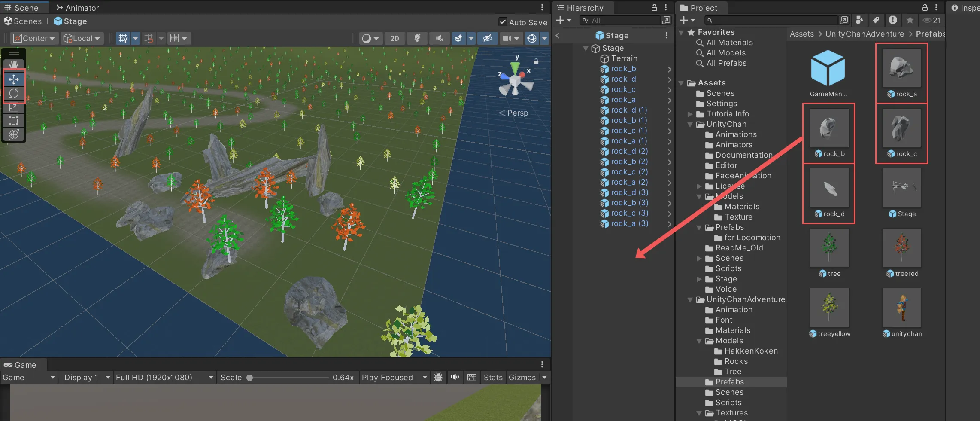
Task: Open the Center pivot dropdown
Action: (x=34, y=38)
